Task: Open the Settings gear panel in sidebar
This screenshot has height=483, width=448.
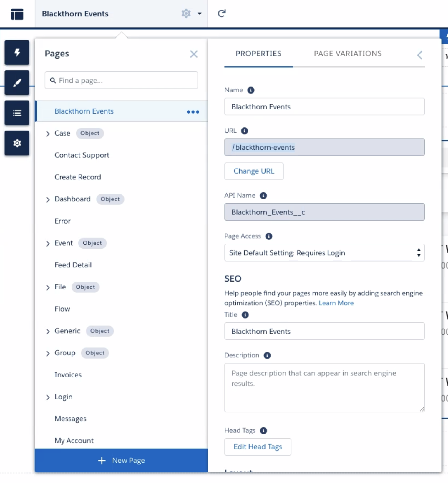Action: point(17,143)
